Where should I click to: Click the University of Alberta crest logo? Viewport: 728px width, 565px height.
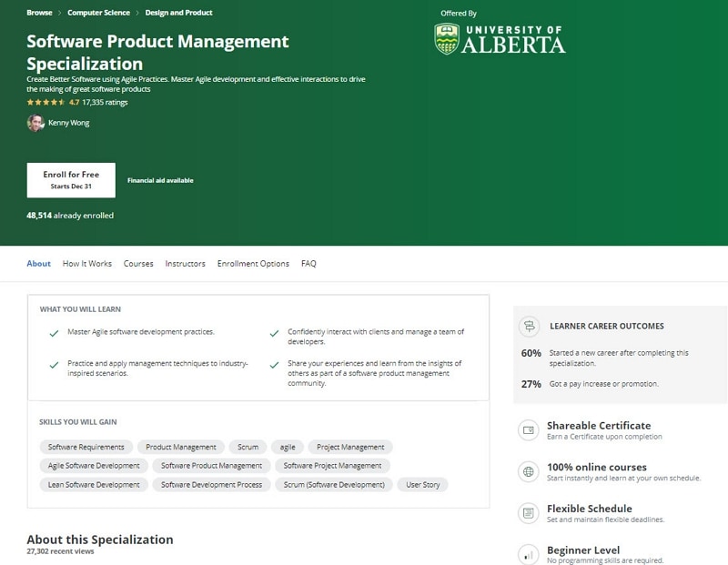(x=447, y=39)
